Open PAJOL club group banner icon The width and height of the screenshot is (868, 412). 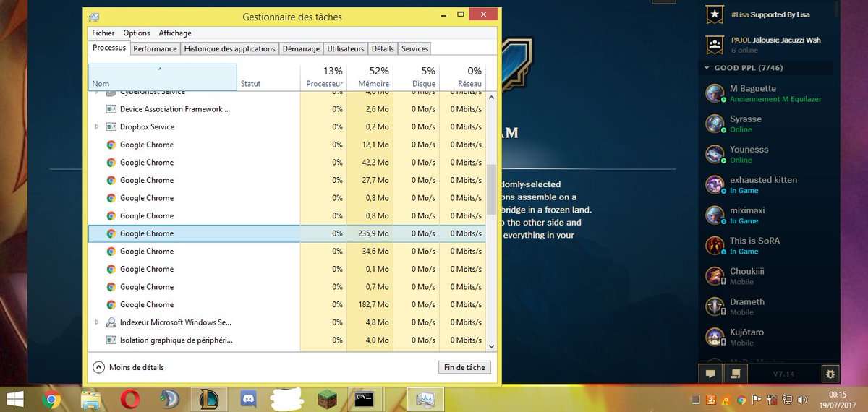(x=715, y=45)
